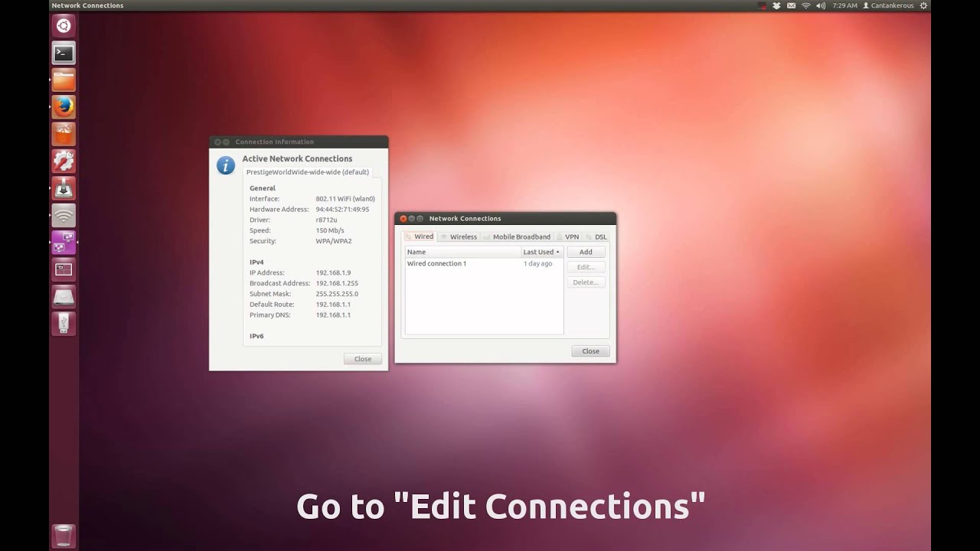Screen dimensions: 980x551
Task: Open the Dropbox indicator in top panel
Action: pos(776,5)
